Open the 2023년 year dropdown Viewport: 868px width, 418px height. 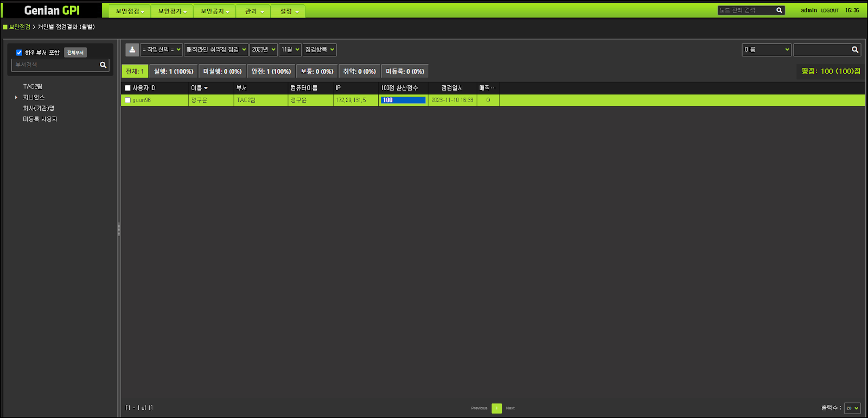click(263, 50)
